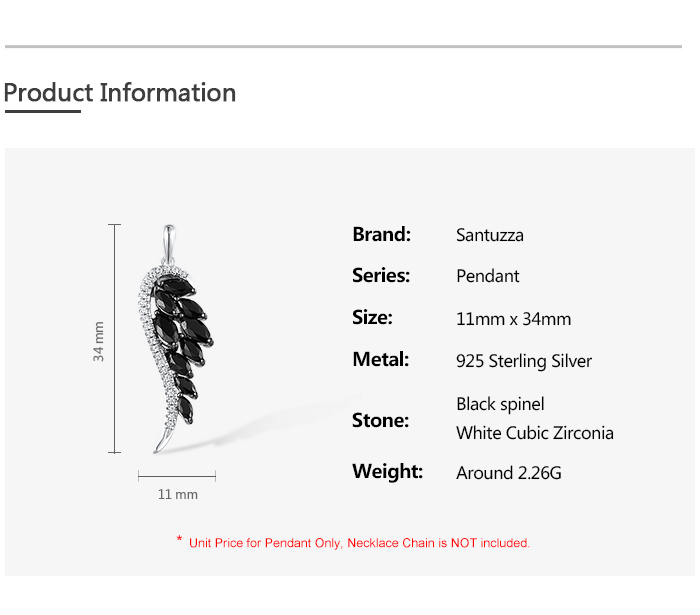
Task: Click the red asterisk before the note
Action: 179,541
